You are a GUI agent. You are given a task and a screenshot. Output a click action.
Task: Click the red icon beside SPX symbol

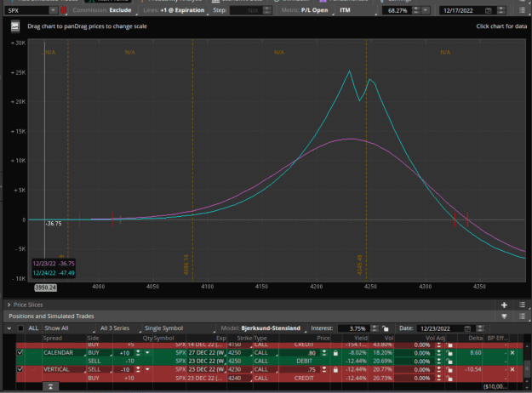pos(63,10)
